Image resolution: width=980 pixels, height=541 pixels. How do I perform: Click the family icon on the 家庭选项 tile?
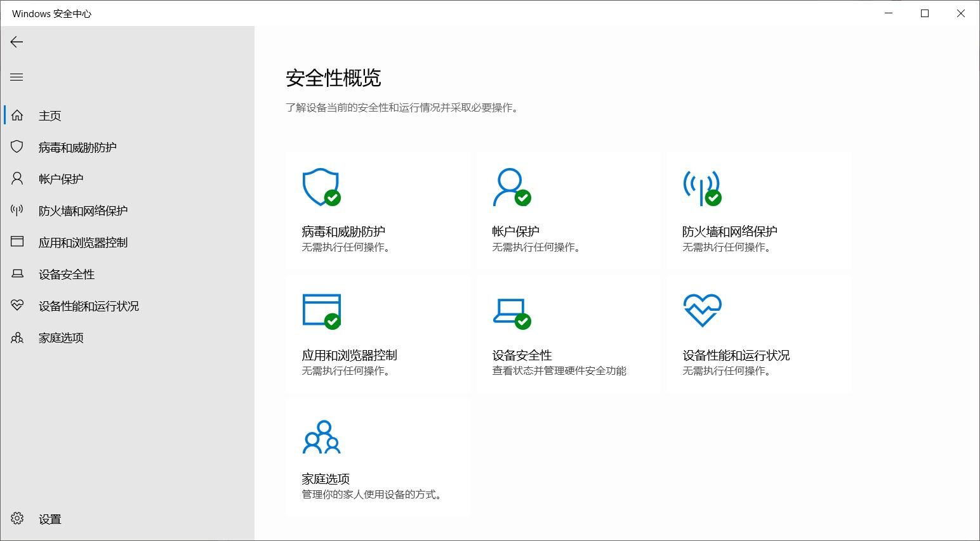coord(321,437)
